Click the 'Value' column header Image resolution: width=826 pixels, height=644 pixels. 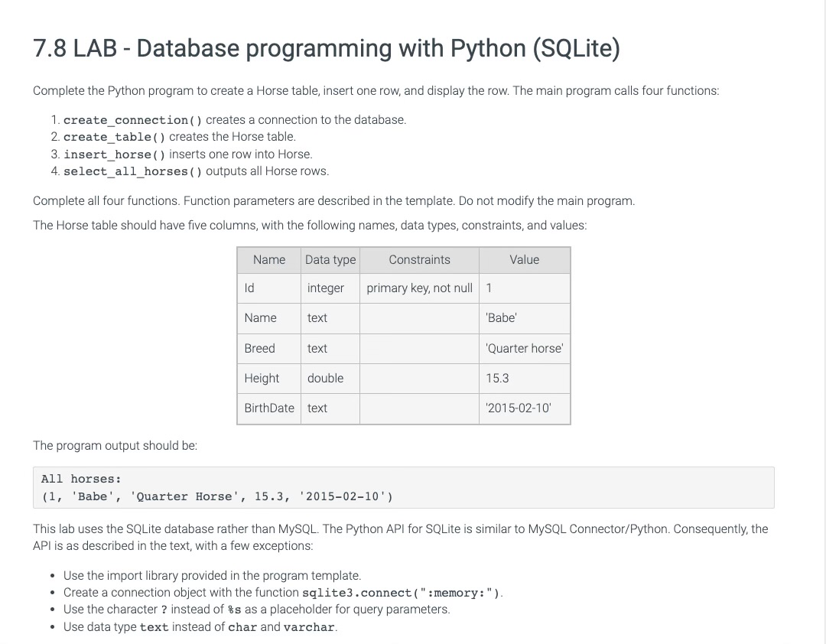point(525,260)
